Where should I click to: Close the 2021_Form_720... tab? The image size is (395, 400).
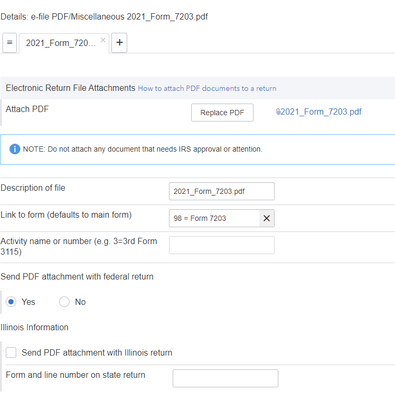click(103, 40)
